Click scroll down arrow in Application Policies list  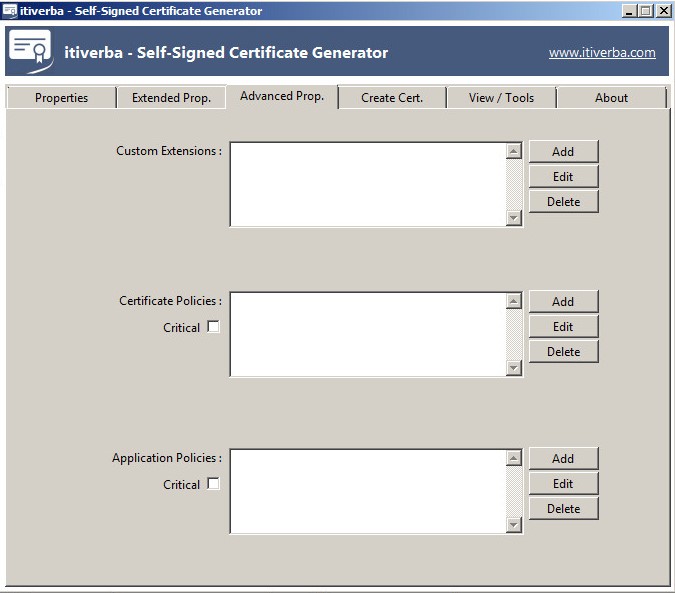[x=514, y=525]
